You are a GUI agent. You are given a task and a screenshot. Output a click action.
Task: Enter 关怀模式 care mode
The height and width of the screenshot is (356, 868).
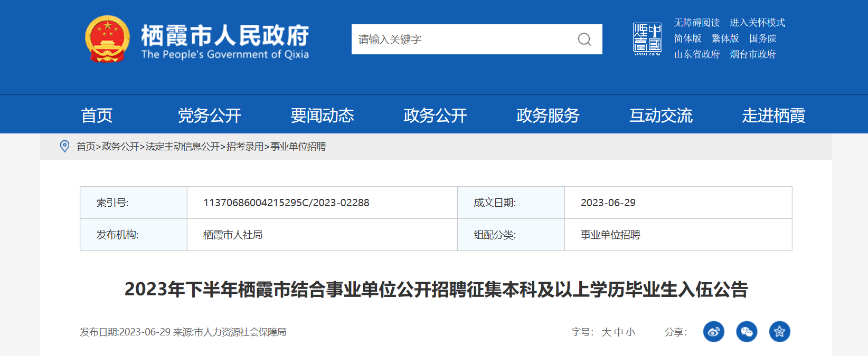(757, 23)
